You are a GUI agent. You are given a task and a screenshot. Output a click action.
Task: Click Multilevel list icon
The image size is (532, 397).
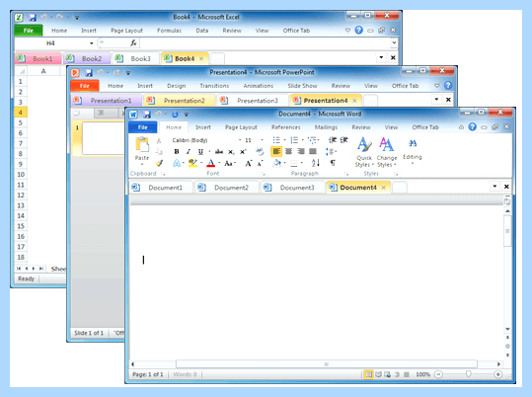point(312,140)
